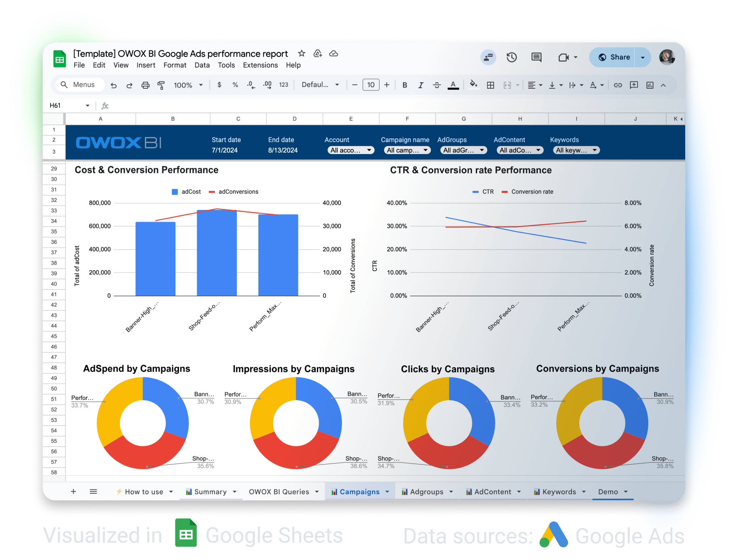Click the undo arrow
Image resolution: width=734 pixels, height=560 pixels.
pyautogui.click(x=114, y=85)
